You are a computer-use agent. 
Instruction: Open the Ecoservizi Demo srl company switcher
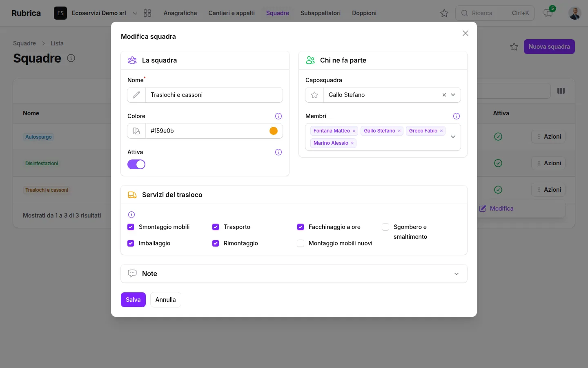[96, 13]
